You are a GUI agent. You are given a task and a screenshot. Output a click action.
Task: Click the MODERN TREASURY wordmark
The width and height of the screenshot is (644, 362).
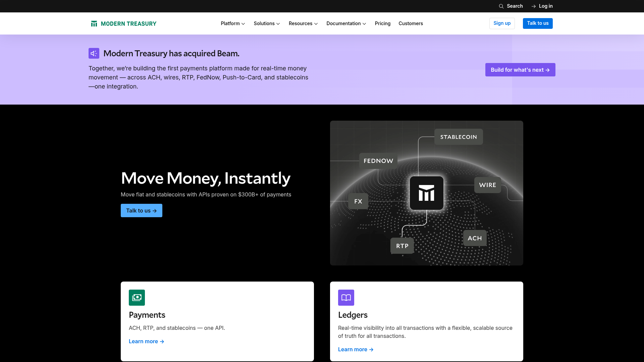pos(128,23)
